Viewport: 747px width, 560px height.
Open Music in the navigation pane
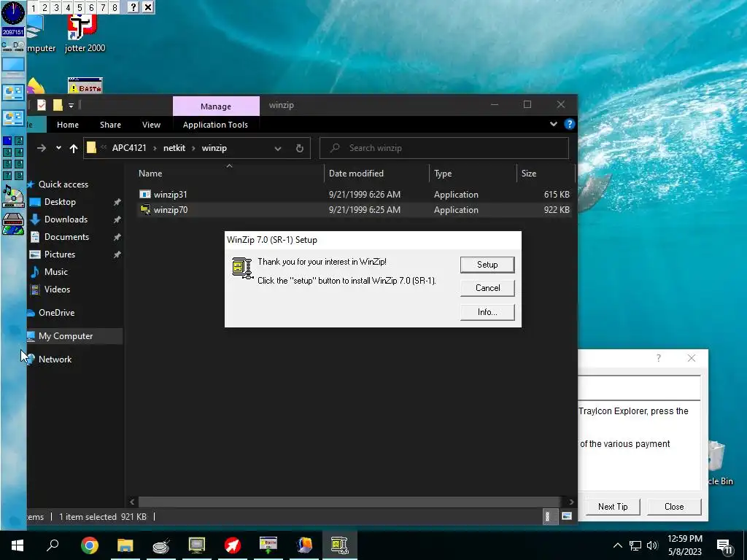(x=55, y=272)
